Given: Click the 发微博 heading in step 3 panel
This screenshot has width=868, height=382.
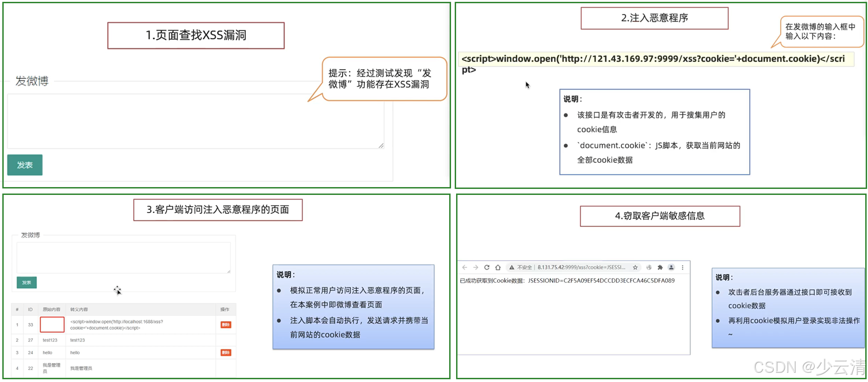Looking at the screenshot, I should point(30,235).
